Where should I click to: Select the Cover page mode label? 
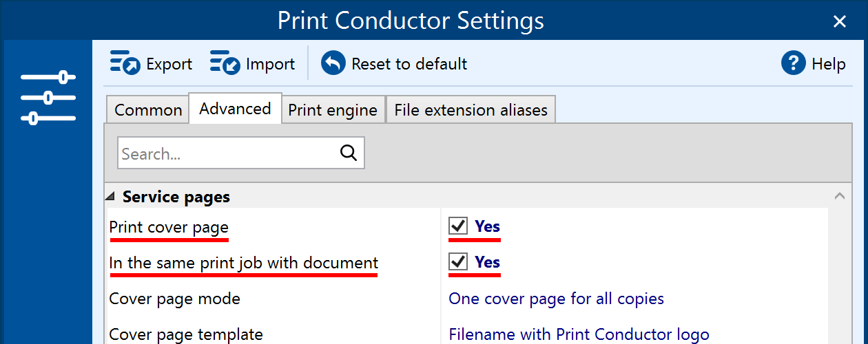[175, 299]
